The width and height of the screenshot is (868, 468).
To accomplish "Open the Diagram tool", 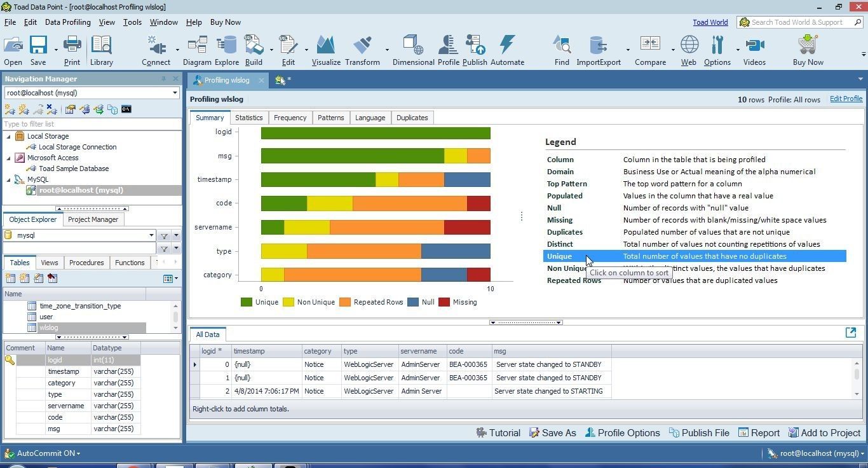I will pos(197,50).
